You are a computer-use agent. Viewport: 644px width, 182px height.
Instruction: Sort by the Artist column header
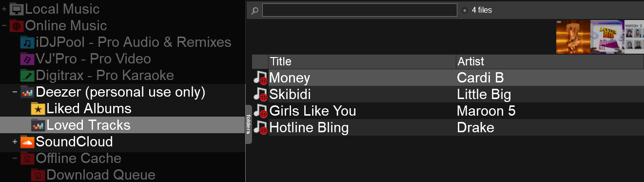pyautogui.click(x=549, y=61)
